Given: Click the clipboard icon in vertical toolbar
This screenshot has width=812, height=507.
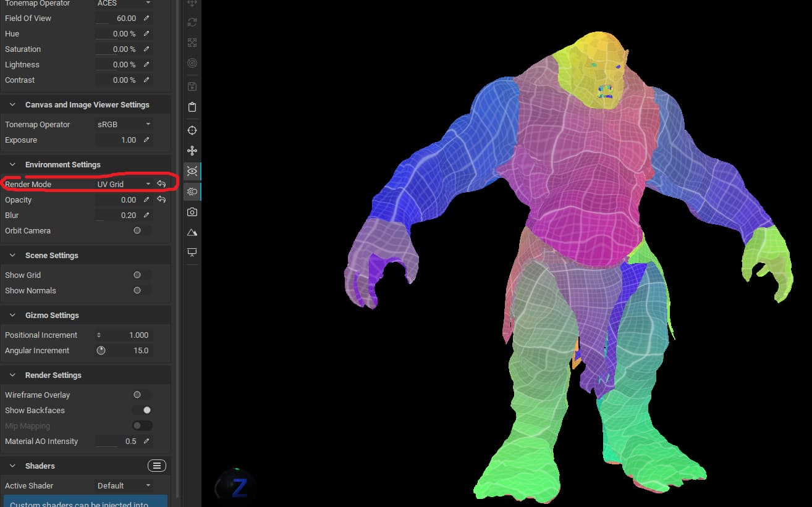Looking at the screenshot, I should pos(192,107).
